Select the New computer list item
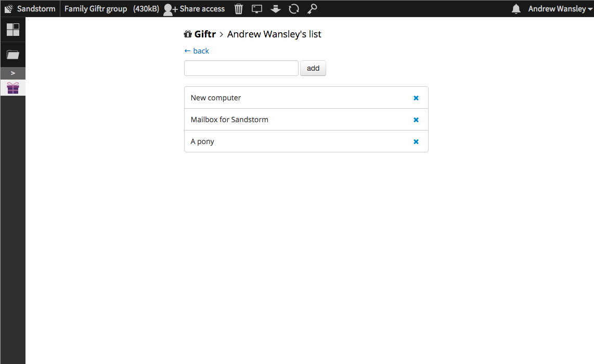This screenshot has width=594, height=364. (306, 98)
